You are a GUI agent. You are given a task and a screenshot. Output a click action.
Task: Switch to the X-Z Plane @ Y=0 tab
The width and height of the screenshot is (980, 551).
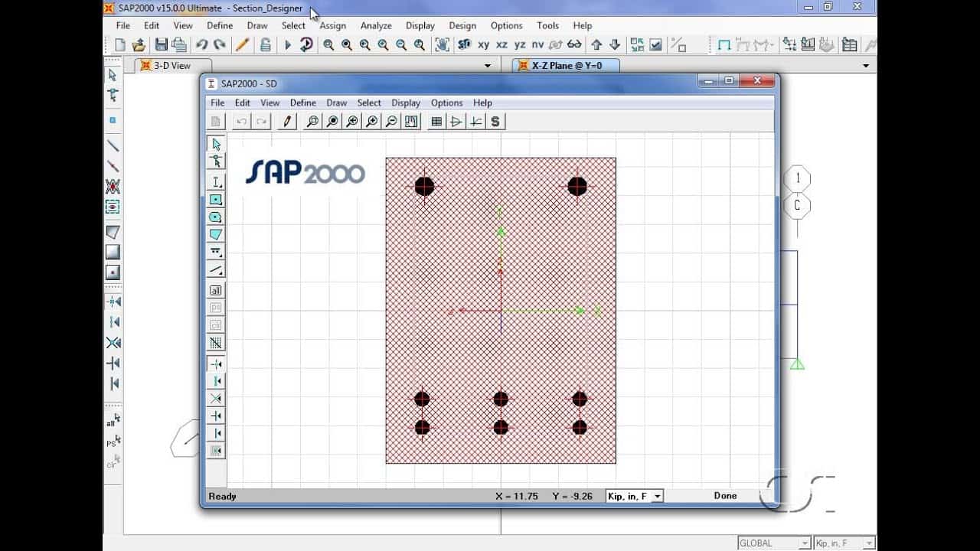point(567,66)
